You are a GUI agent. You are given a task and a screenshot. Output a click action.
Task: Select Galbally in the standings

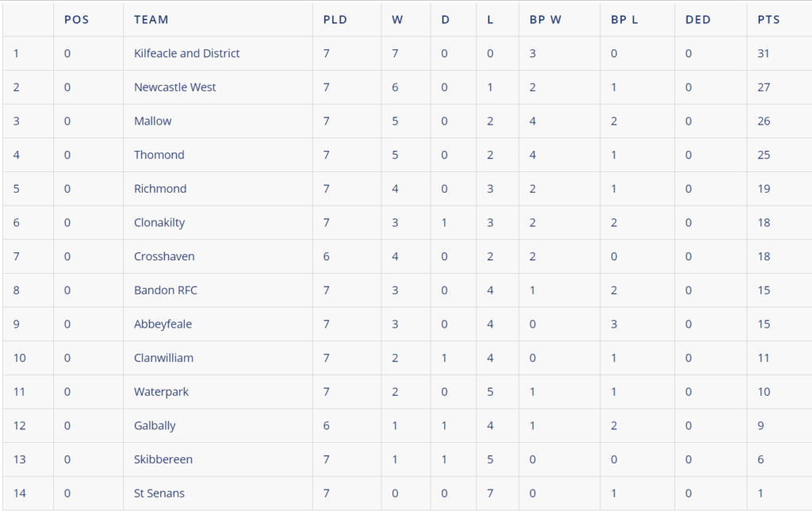(x=155, y=425)
